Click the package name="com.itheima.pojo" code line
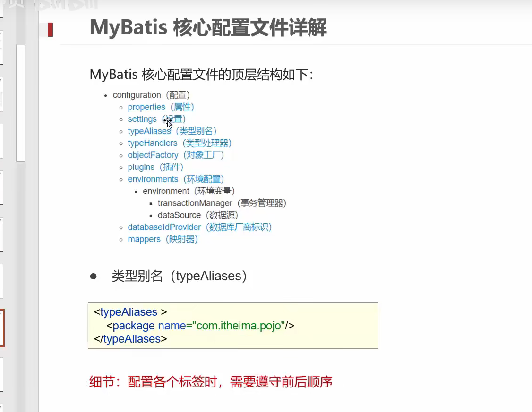532x412 pixels. [x=200, y=326]
